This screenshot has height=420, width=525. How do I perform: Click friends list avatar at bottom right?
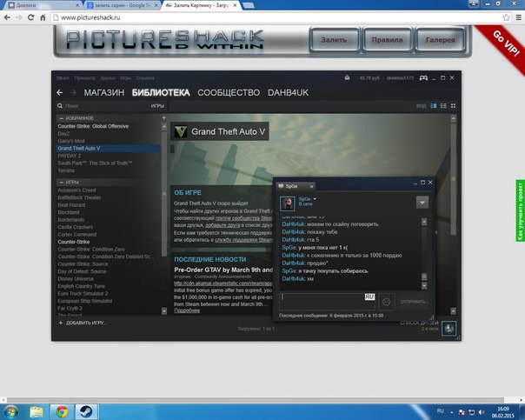coord(449,328)
